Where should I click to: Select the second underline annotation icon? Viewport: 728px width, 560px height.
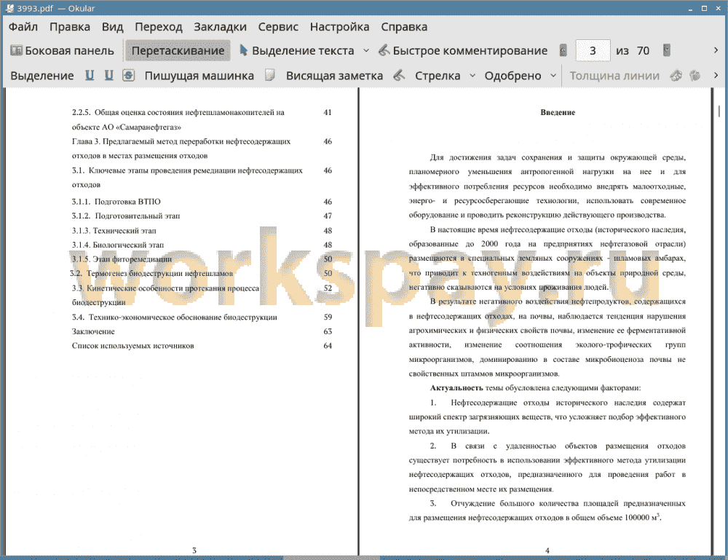(x=108, y=75)
